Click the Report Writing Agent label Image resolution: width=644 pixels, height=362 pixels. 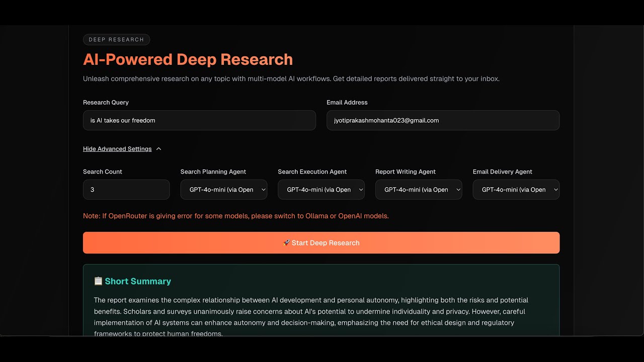click(x=406, y=172)
